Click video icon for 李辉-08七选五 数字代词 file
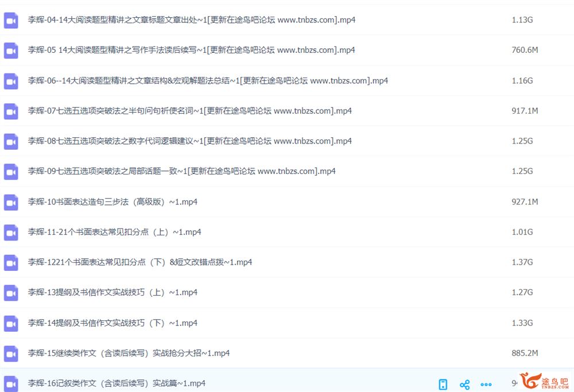 [x=11, y=141]
